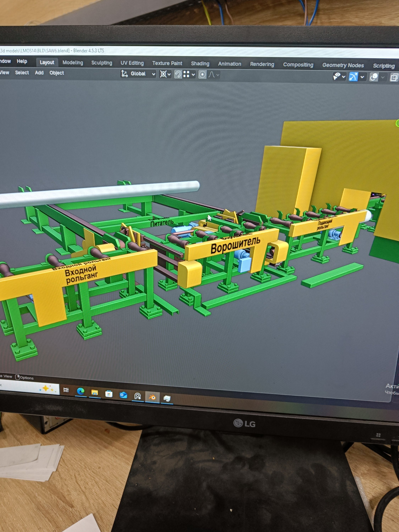Toggle the snapping magnet button
The width and height of the screenshot is (399, 532).
[x=178, y=74]
